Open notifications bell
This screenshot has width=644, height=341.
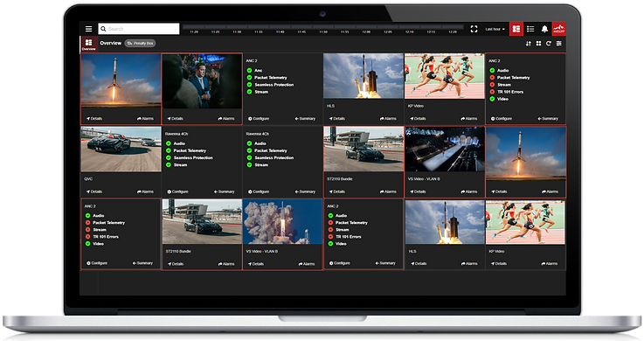click(x=544, y=29)
